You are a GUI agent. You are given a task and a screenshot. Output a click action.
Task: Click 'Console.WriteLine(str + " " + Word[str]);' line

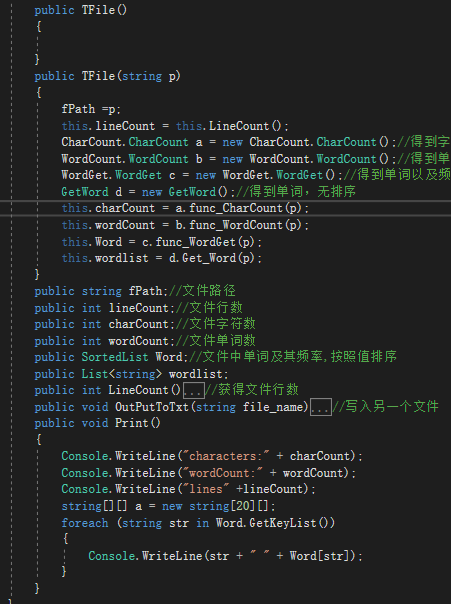coord(225,556)
